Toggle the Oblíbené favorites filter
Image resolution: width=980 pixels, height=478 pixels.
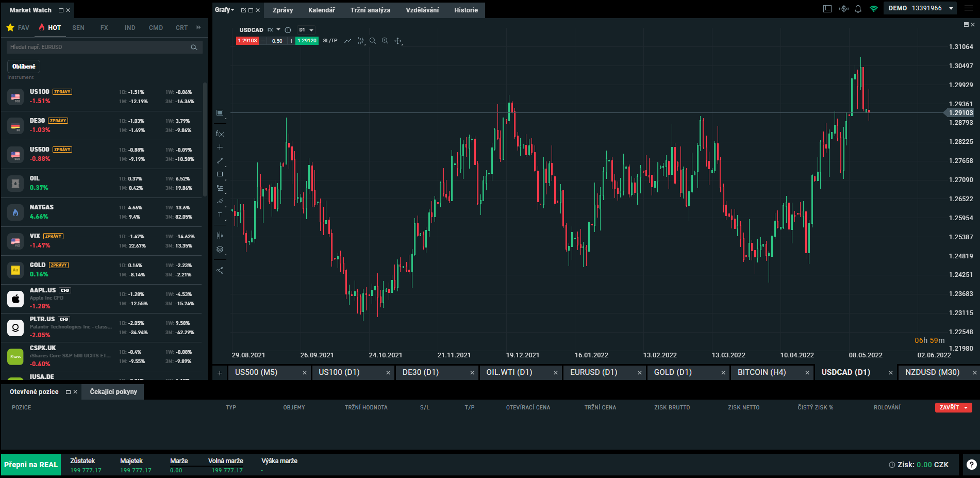24,67
